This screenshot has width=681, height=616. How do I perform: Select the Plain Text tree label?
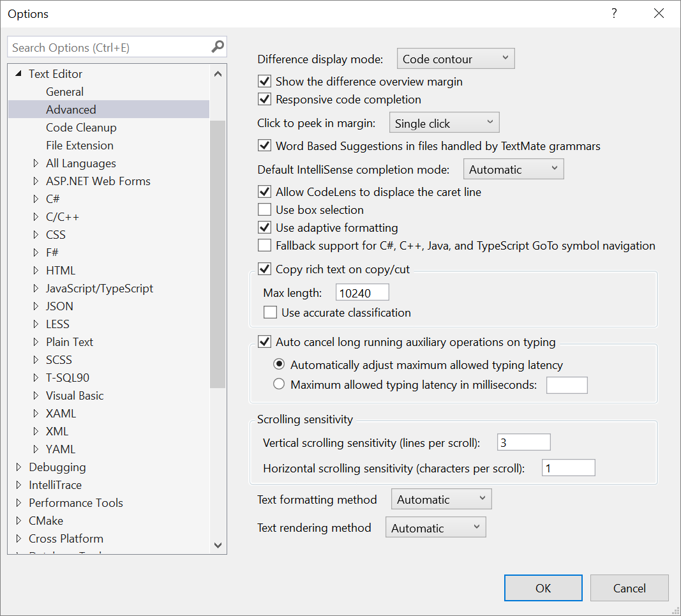point(70,342)
